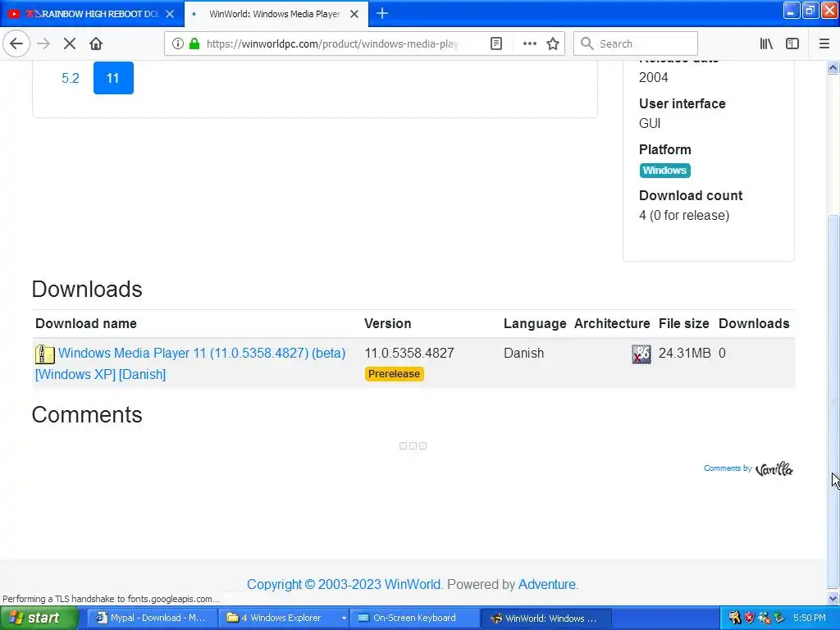Screen dimensions: 840x630
Task: Stop loading the page
Action: pyautogui.click(x=69, y=43)
